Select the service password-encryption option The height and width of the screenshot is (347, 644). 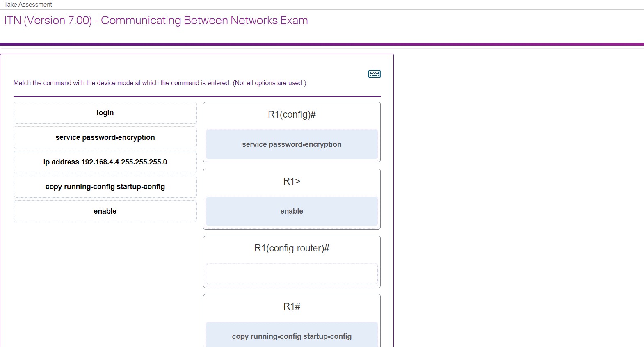tap(105, 137)
